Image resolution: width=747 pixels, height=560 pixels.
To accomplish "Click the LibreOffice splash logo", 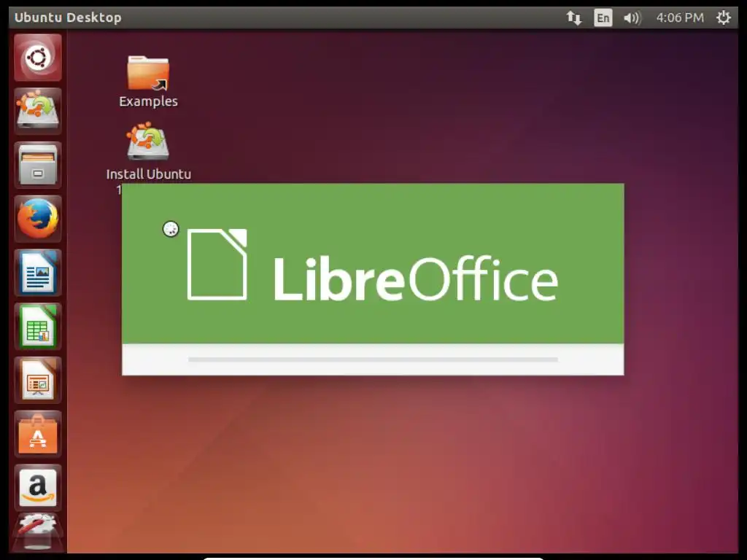I will pyautogui.click(x=373, y=265).
